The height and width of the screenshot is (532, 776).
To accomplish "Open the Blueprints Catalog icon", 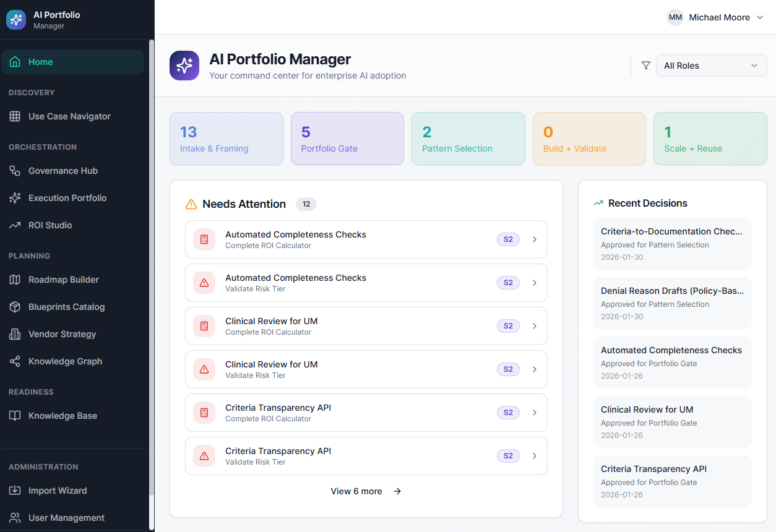I will pyautogui.click(x=14, y=307).
